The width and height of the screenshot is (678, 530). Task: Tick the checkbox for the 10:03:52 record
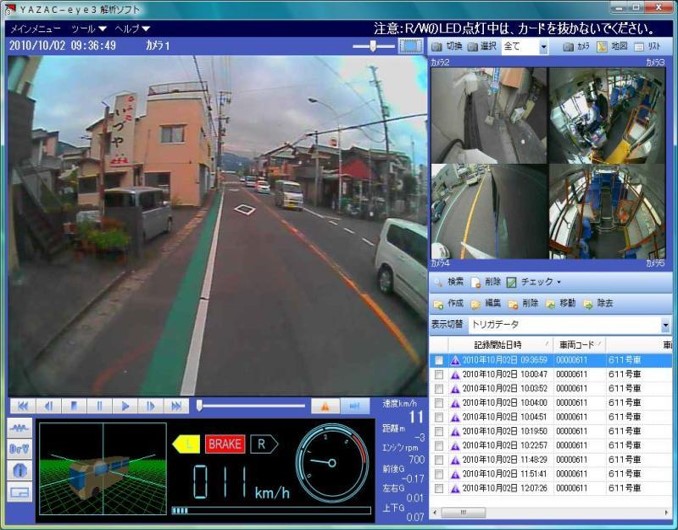point(438,389)
